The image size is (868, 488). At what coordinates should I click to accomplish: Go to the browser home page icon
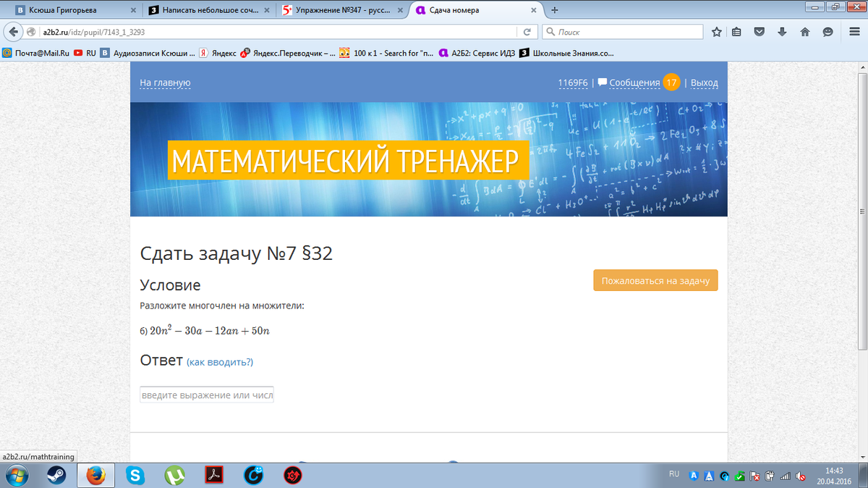(x=804, y=32)
